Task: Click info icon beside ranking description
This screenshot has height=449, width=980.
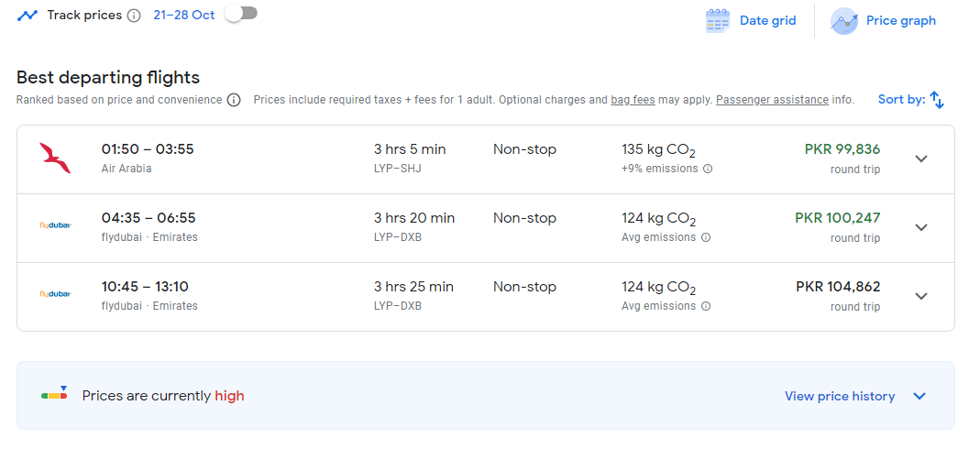Action: pos(234,100)
